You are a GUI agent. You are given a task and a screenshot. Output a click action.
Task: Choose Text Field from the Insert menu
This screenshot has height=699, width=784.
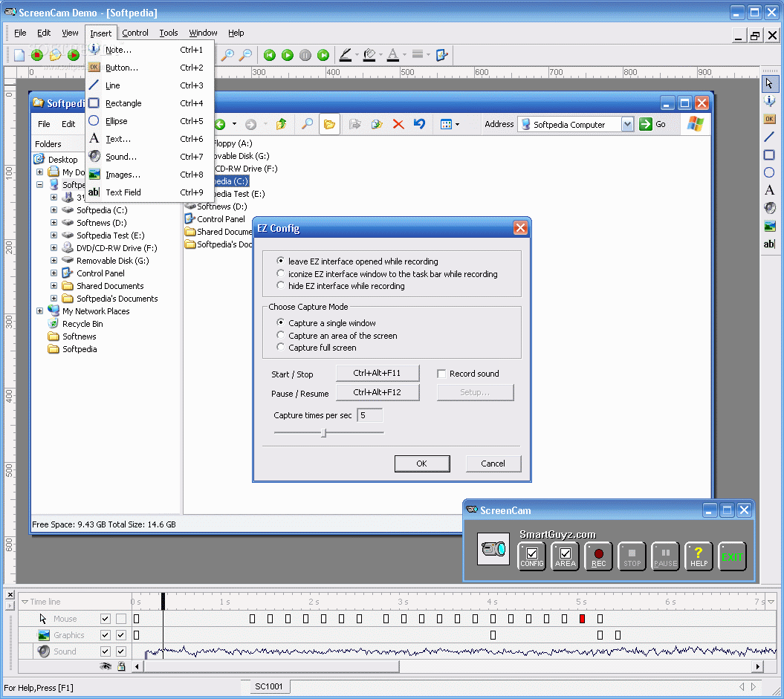tap(150, 192)
